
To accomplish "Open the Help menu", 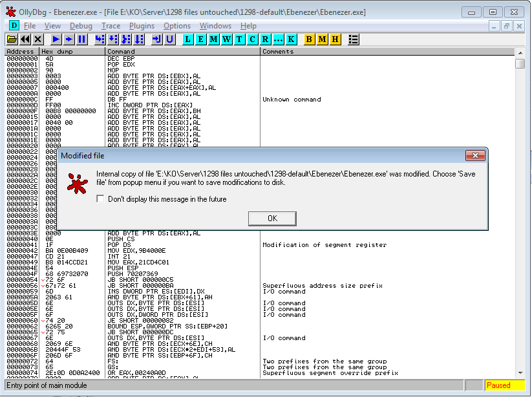I will (x=248, y=26).
